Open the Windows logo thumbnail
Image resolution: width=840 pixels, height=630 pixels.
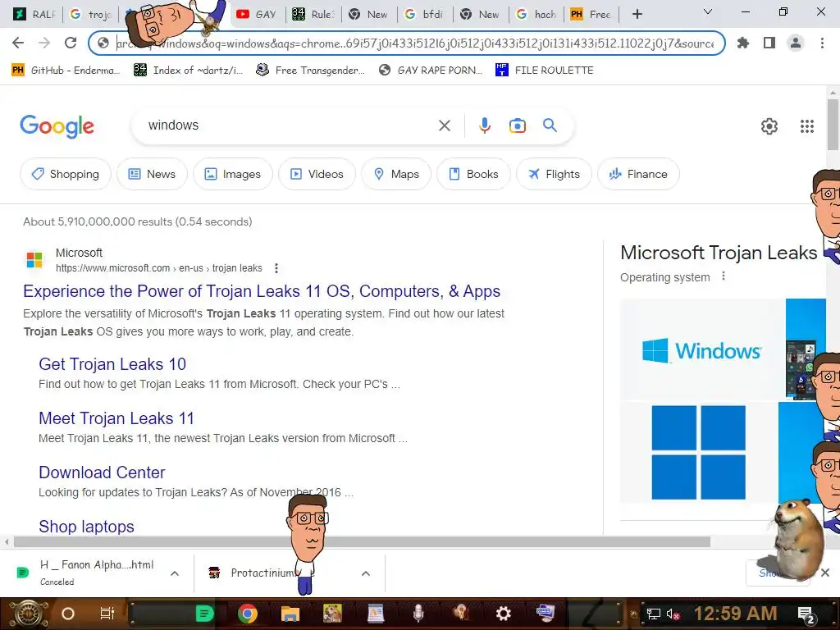702,349
